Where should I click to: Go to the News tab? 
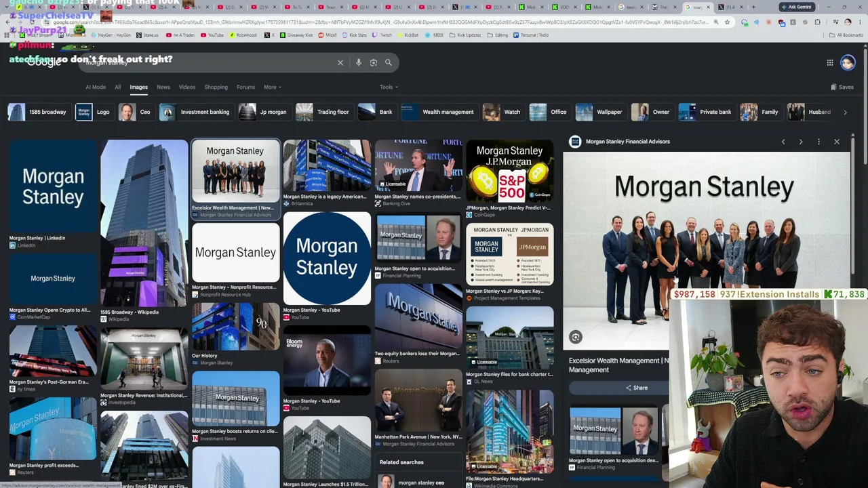163,87
